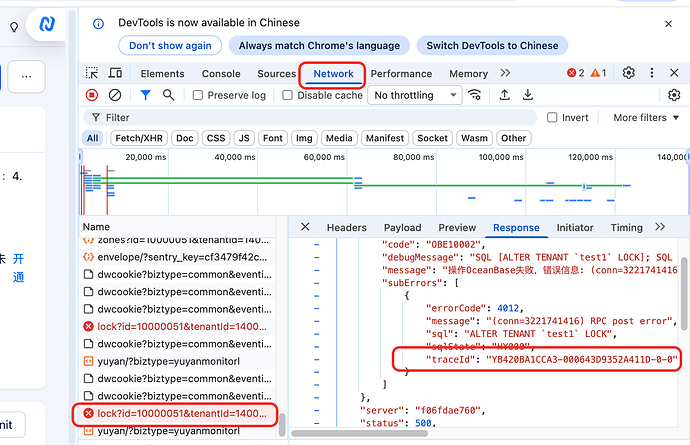Viewport: 690px width, 445px height.
Task: Enable the Preserve log checkbox
Action: pyautogui.click(x=198, y=95)
